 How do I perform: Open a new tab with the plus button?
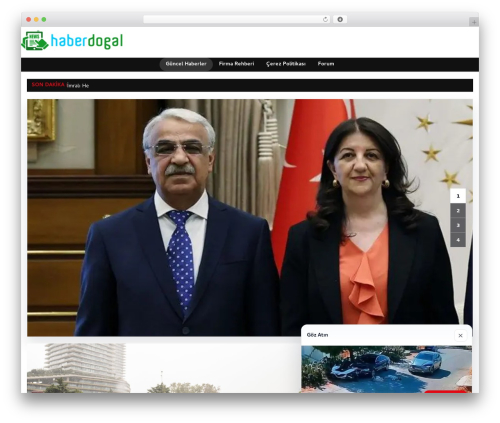tap(474, 22)
